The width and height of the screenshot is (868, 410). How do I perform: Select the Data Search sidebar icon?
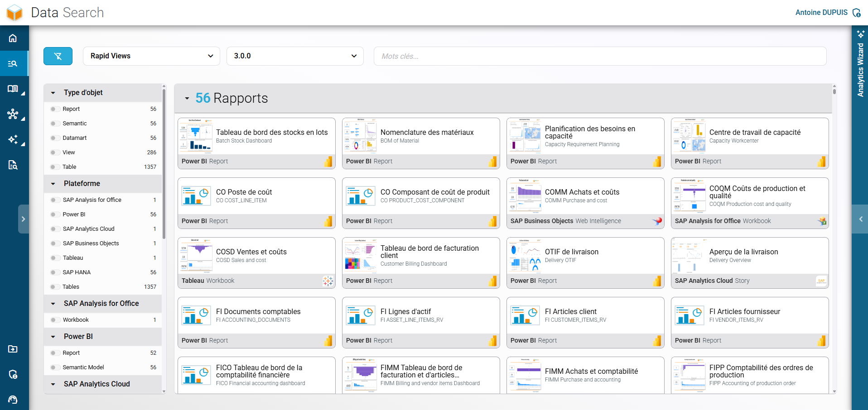(x=13, y=63)
